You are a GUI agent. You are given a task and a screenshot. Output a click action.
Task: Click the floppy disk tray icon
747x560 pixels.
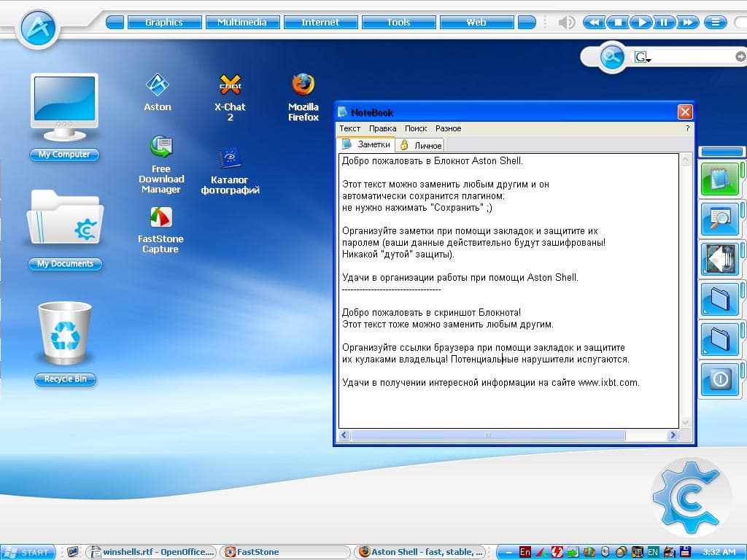[x=685, y=552]
